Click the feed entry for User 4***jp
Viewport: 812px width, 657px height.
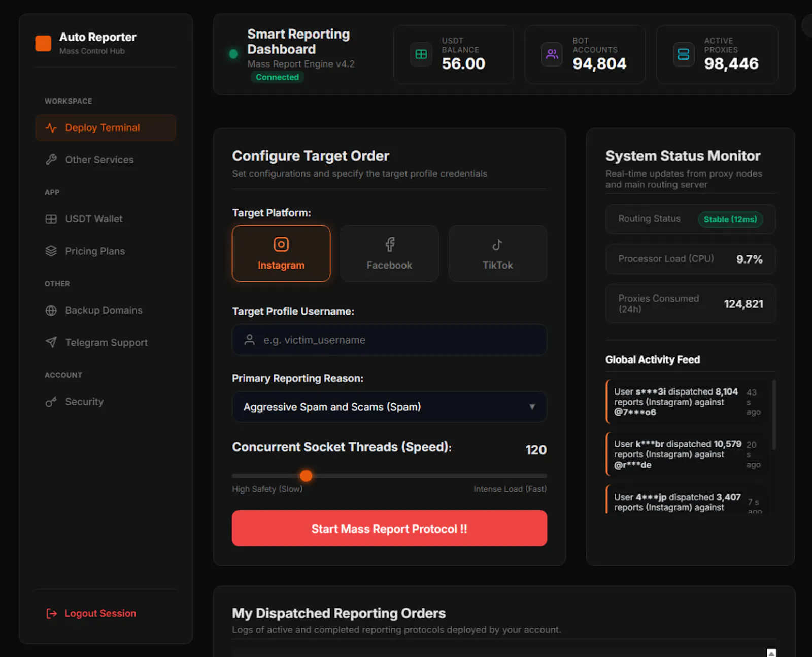click(687, 500)
